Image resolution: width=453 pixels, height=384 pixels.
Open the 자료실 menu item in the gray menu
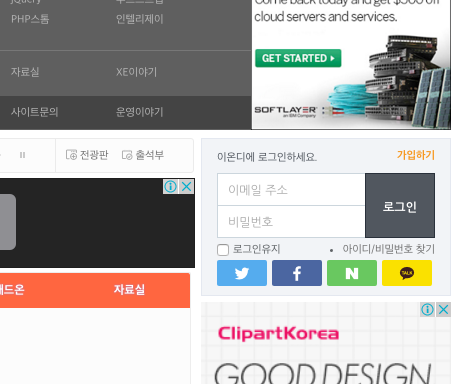pos(25,72)
